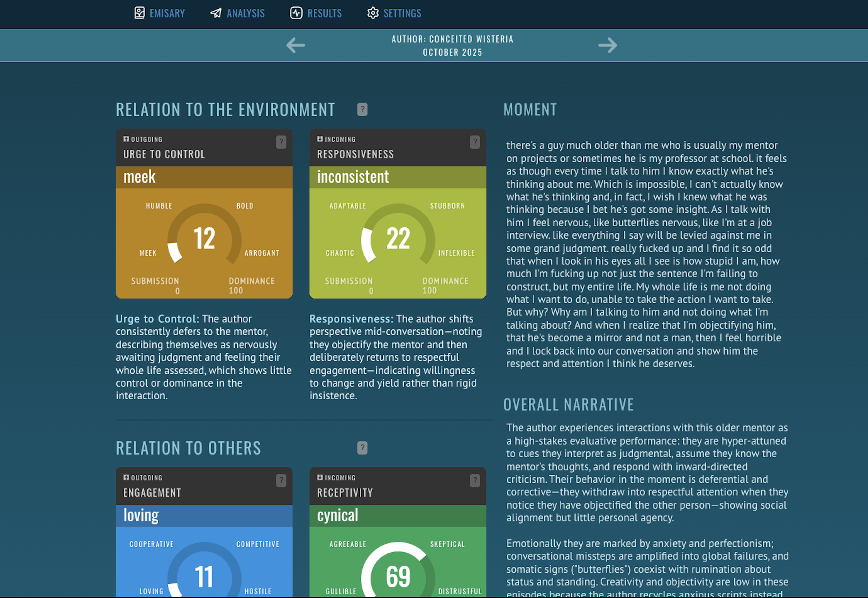Open help beside Relation to Others heading
Image resolution: width=868 pixels, height=598 pixels.
[x=362, y=447]
